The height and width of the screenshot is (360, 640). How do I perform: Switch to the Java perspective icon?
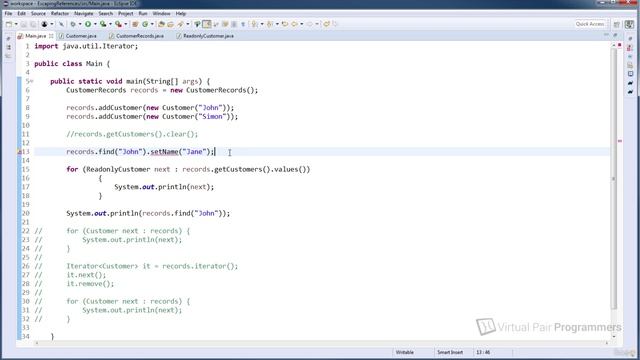[629, 24]
